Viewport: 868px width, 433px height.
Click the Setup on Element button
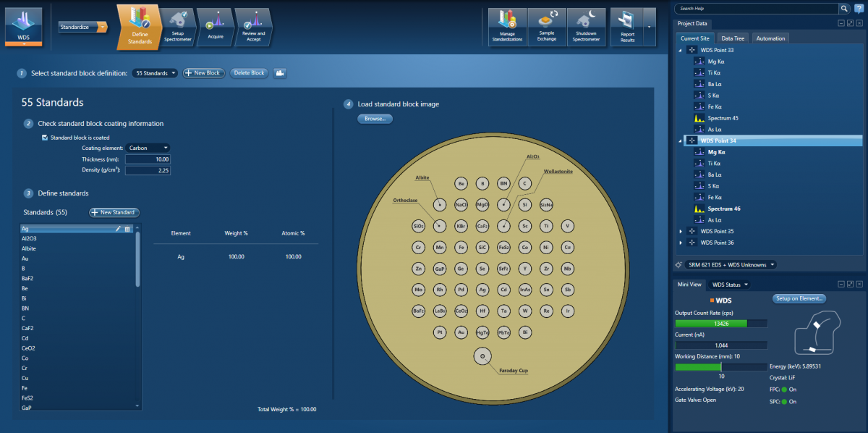(x=799, y=298)
